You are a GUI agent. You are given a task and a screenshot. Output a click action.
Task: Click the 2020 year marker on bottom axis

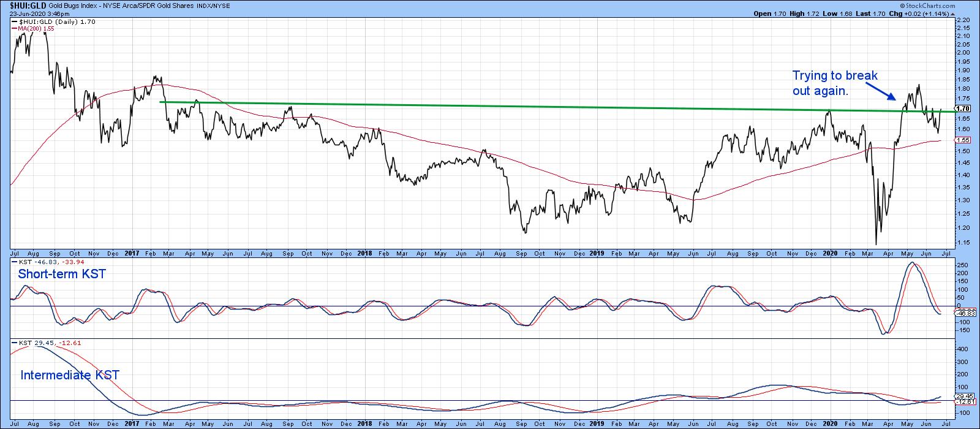click(829, 423)
